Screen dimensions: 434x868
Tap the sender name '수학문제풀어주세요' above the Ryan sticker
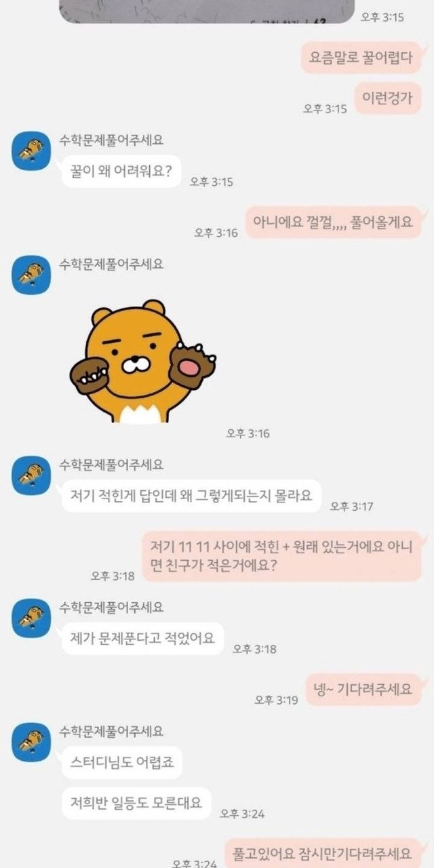[x=111, y=264]
